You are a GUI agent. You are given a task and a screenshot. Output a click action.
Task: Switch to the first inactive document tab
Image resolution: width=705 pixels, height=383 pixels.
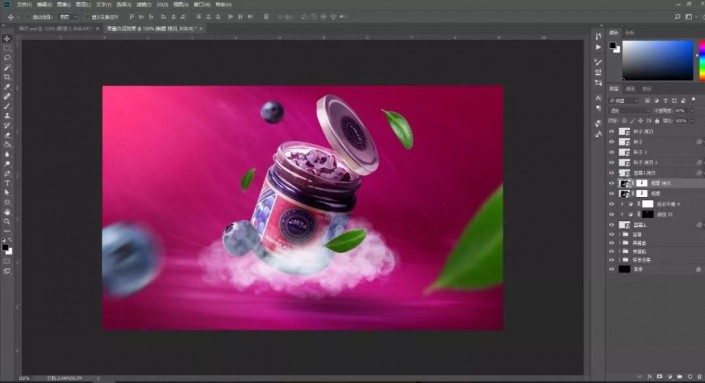tap(55, 28)
